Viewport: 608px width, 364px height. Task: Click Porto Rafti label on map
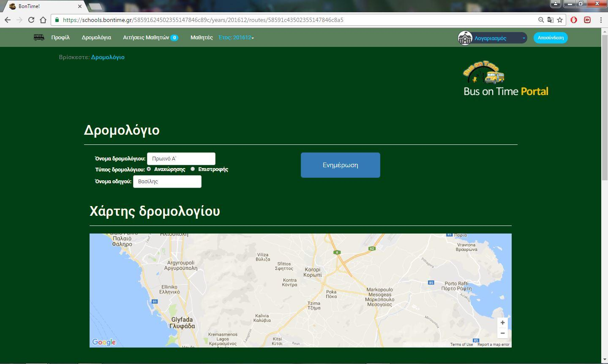456,286
